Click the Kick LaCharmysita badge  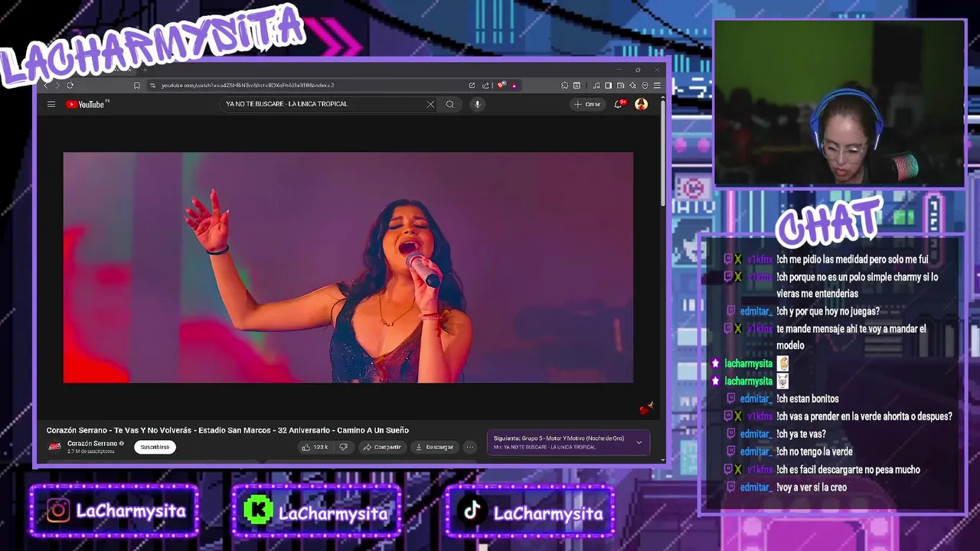point(316,510)
